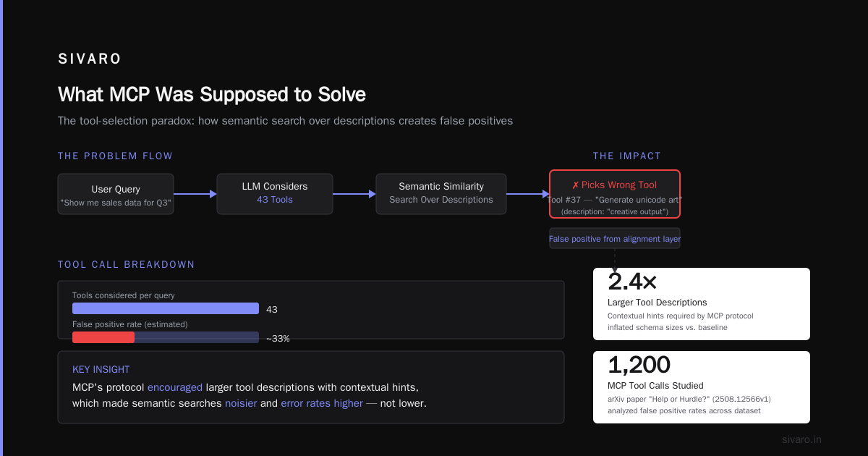Click the arrow leading into Semantic Similarity
The image size is (868, 456).
pos(354,194)
